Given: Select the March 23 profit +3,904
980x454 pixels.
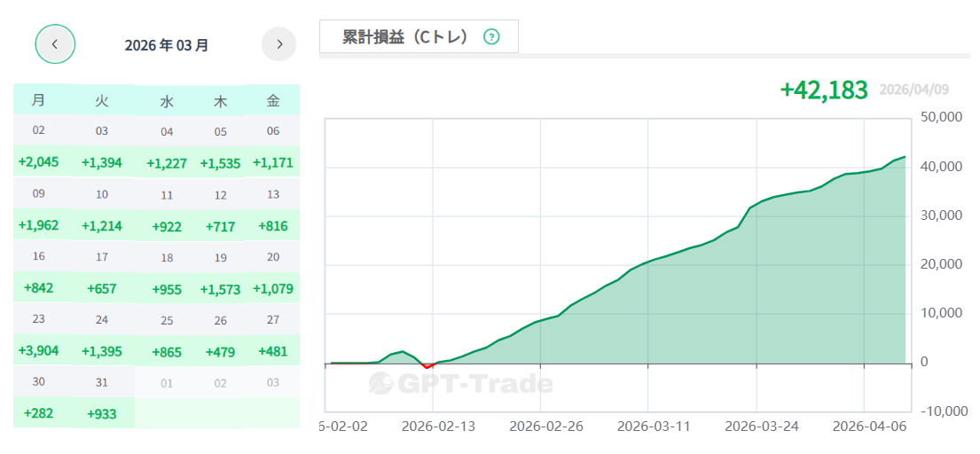Looking at the screenshot, I should 38,350.
